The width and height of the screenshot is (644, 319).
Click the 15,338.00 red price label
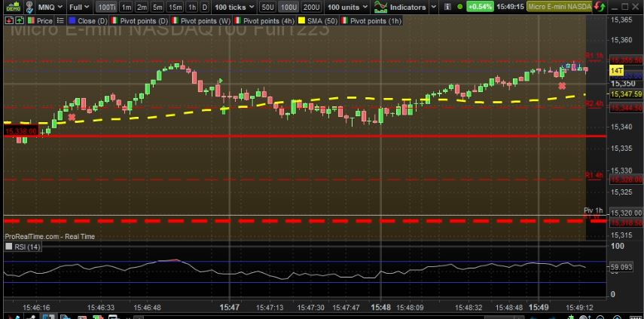pos(21,131)
